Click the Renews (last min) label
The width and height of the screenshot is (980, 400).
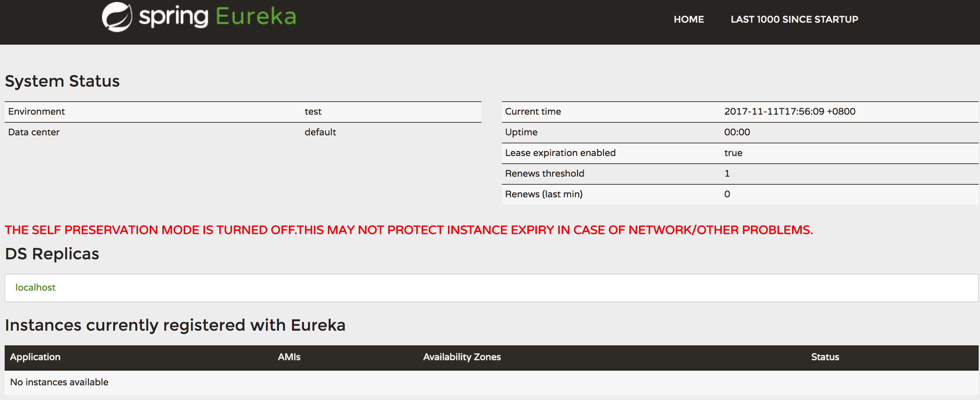(x=544, y=194)
